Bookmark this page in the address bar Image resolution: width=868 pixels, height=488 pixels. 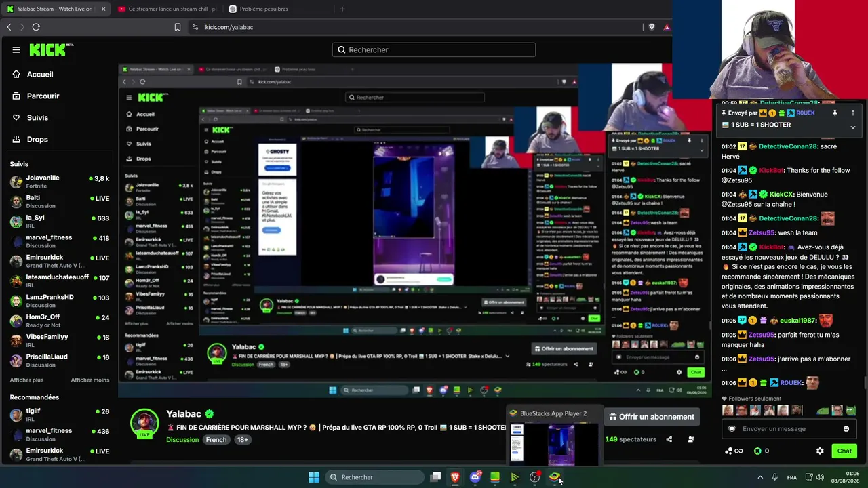pyautogui.click(x=178, y=27)
